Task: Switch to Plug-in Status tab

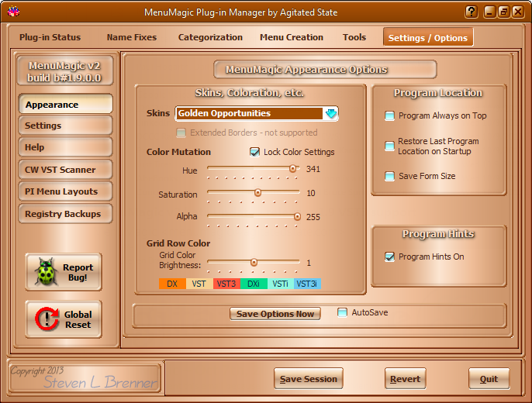Action: (50, 37)
